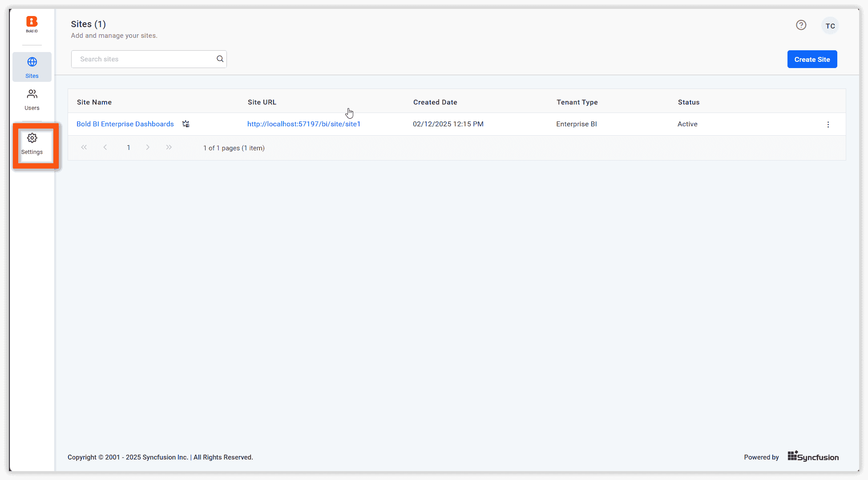Click the Create Site button
This screenshot has height=480, width=868.
812,59
